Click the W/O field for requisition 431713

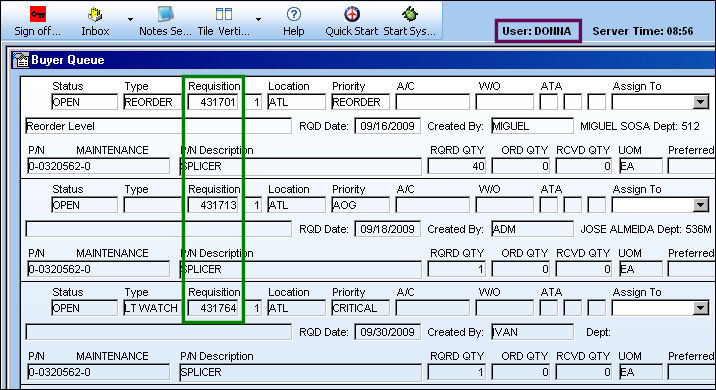point(504,205)
